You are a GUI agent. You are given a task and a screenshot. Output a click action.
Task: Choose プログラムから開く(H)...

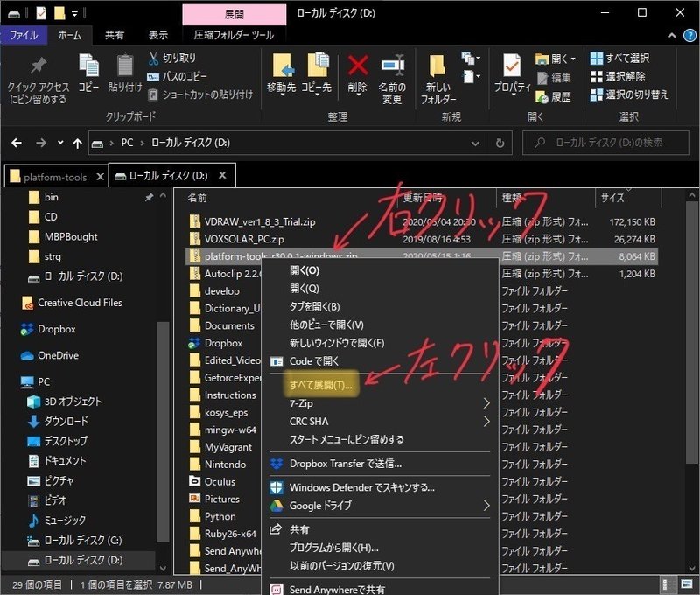334,548
